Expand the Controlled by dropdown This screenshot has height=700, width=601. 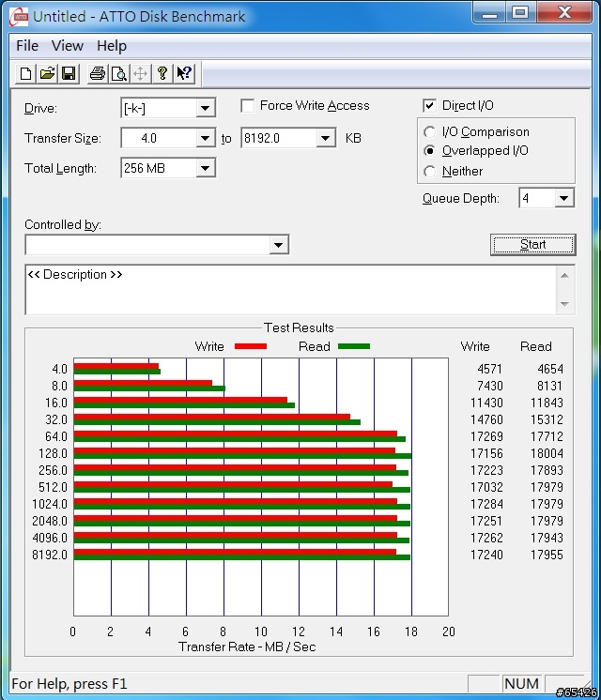[278, 245]
